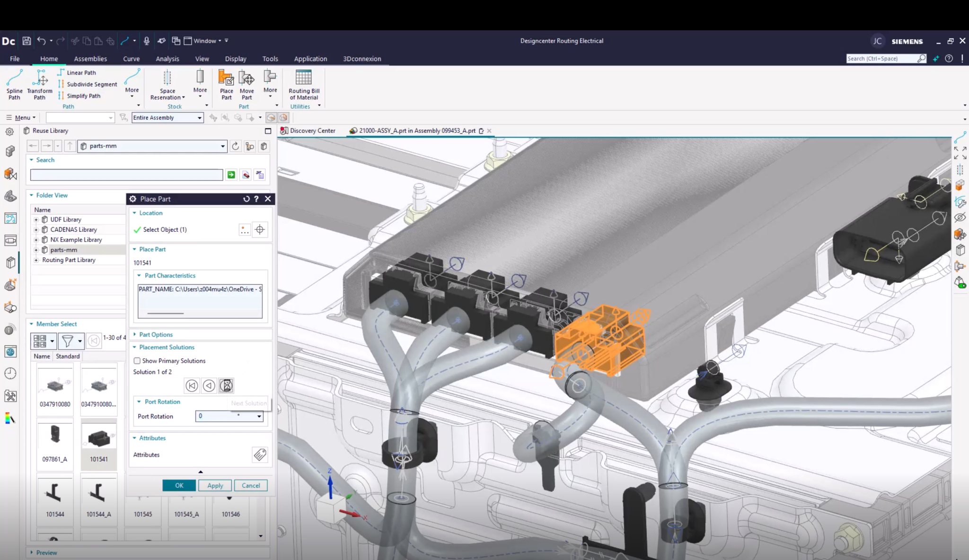Open the Menu dropdown
This screenshot has height=560, width=969.
click(x=21, y=117)
